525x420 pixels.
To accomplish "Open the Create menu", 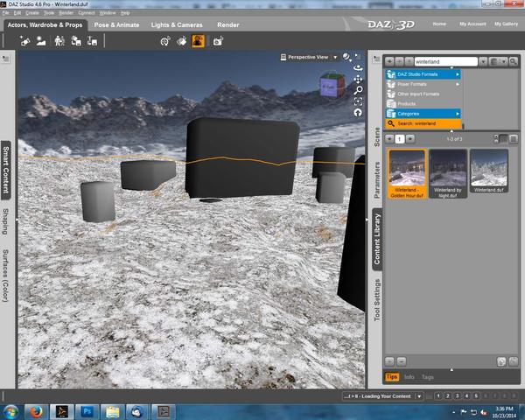I will click(x=32, y=13).
